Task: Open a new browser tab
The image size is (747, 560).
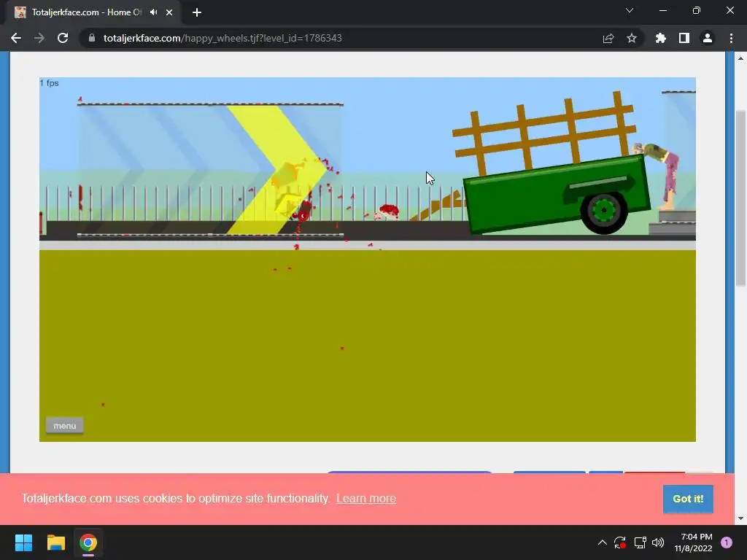Action: pyautogui.click(x=197, y=12)
